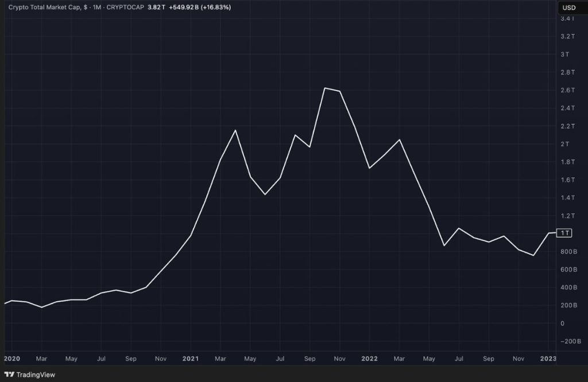Click the 2.6 T price axis label
This screenshot has height=382, width=588.
click(x=567, y=90)
